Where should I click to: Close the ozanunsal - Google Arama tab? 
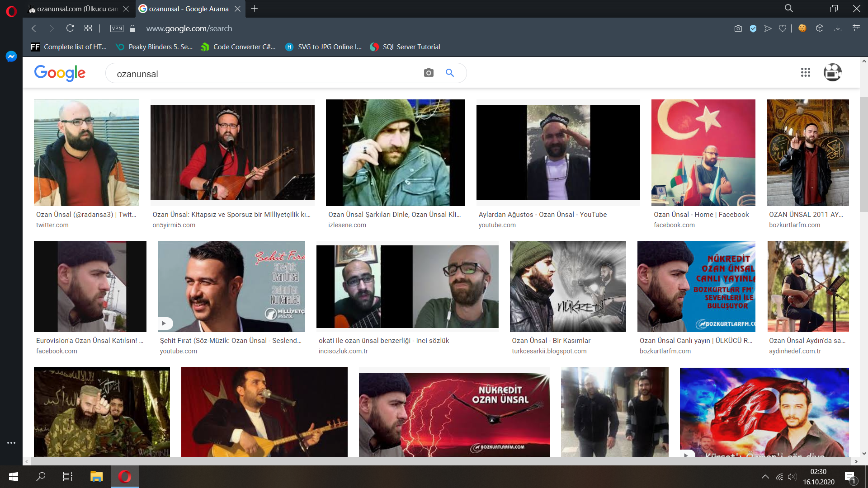coord(238,9)
